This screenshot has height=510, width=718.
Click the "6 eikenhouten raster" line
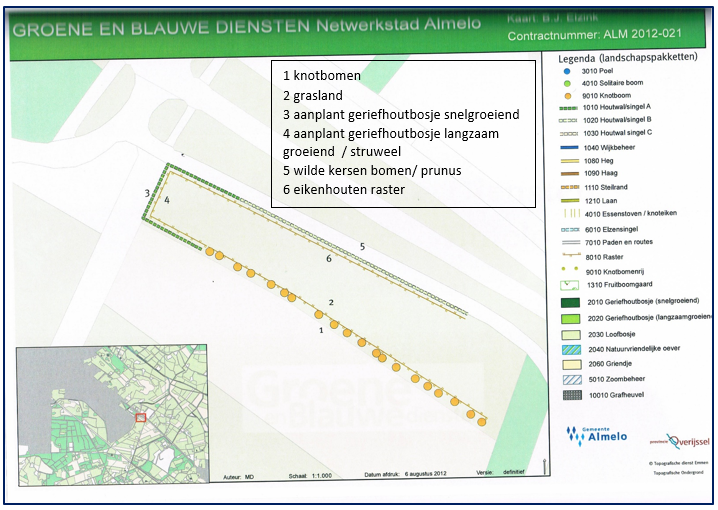click(343, 190)
